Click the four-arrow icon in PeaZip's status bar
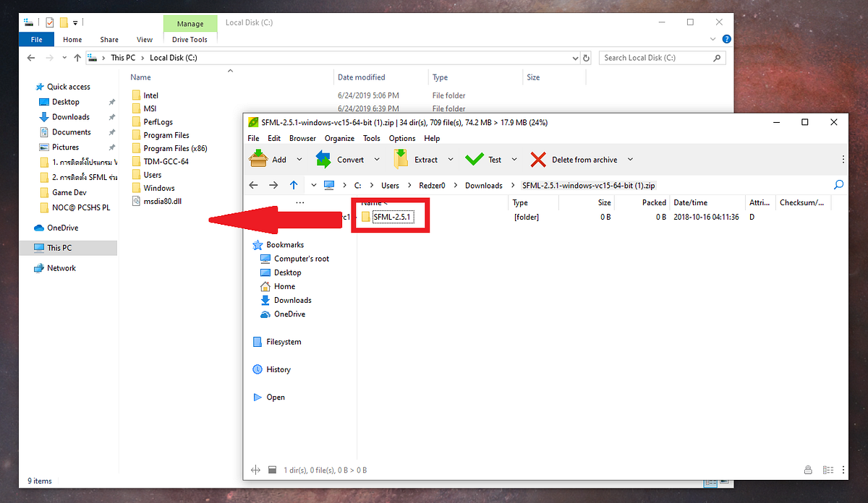Screen dimensions: 868x503 click(255, 470)
